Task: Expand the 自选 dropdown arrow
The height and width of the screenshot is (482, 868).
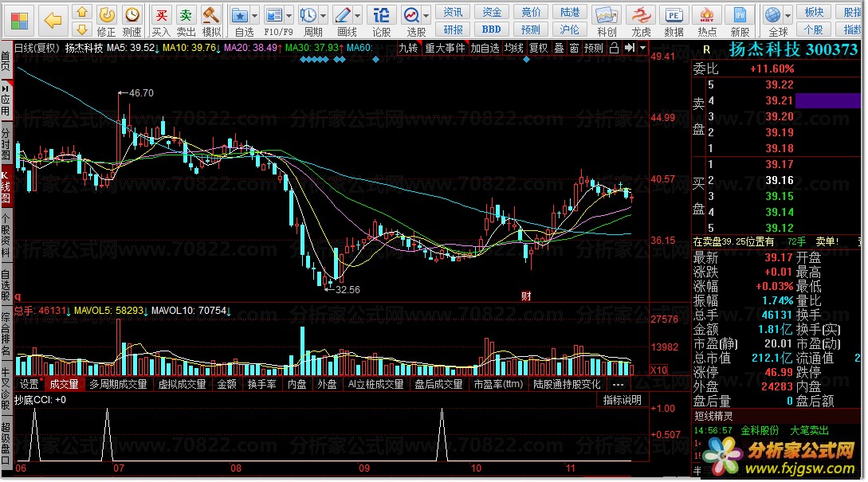Action: pos(254,15)
